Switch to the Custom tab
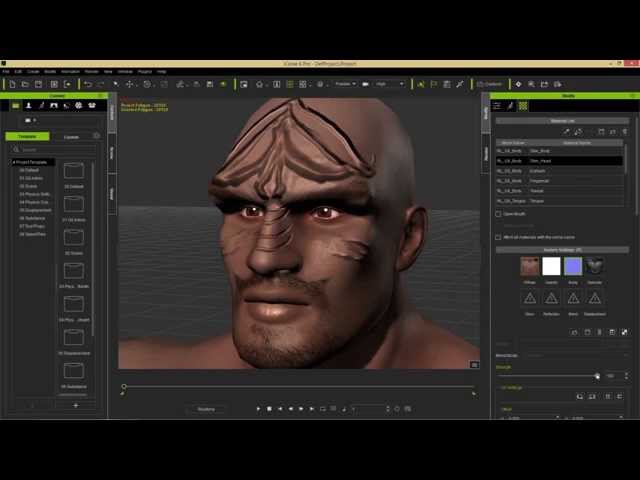Image resolution: width=640 pixels, height=480 pixels. 71,137
